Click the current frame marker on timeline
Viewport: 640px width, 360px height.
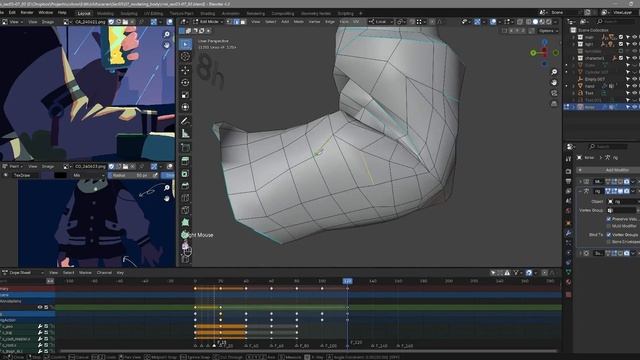pos(347,281)
